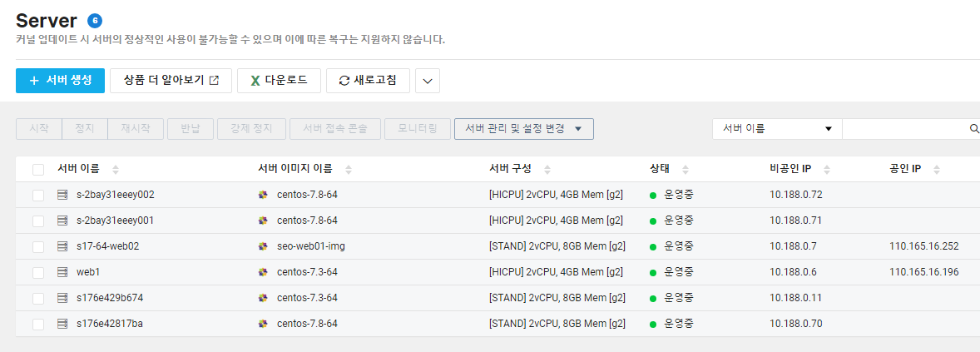This screenshot has width=980, height=352.
Task: Select the checkbox for s176e42817ba
Action: click(38, 324)
